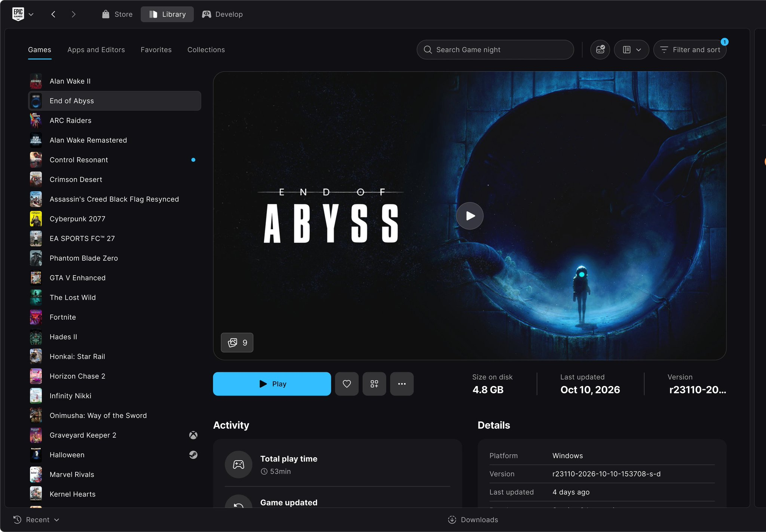766x532 pixels.
Task: Select Cyberpunk 2077 in the game list
Action: coord(114,219)
